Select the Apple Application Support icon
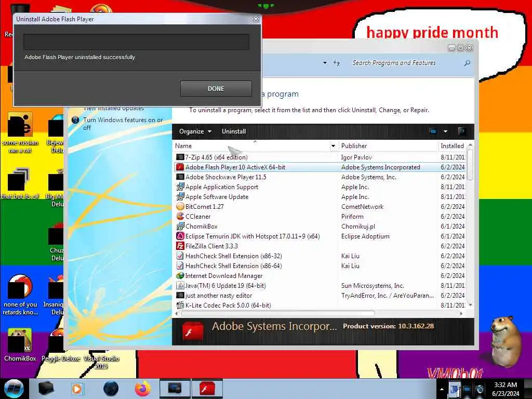The image size is (532, 399). tap(180, 187)
